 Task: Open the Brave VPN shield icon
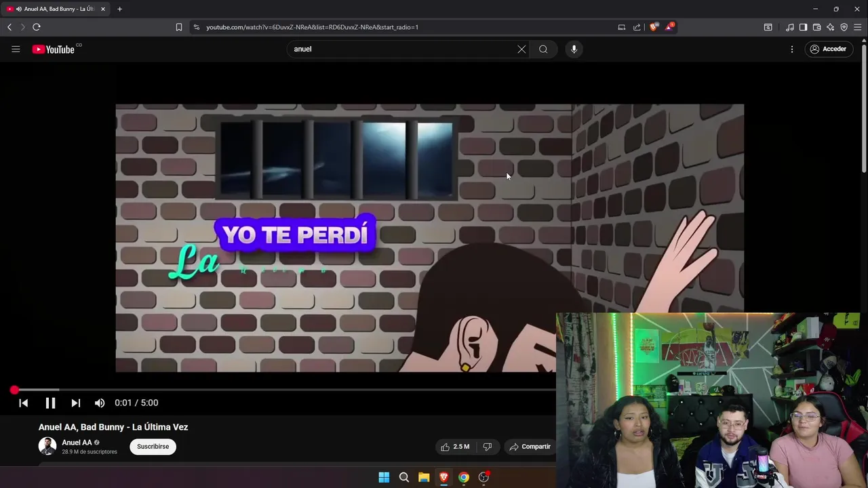(844, 27)
